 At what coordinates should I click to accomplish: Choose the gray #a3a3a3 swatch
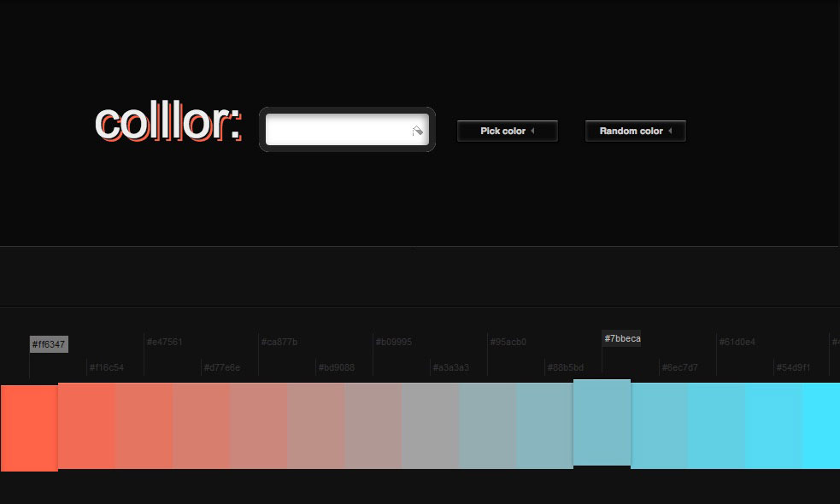click(x=430, y=425)
